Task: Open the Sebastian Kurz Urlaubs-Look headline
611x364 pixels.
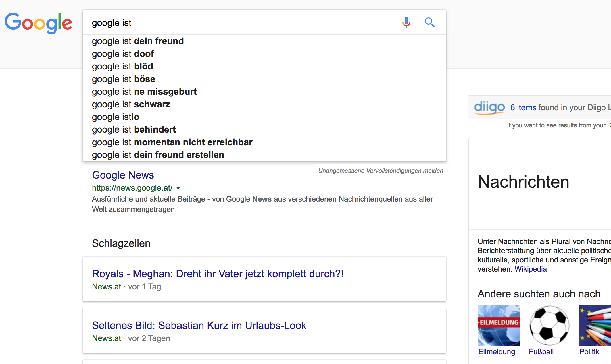Action: coord(199,325)
